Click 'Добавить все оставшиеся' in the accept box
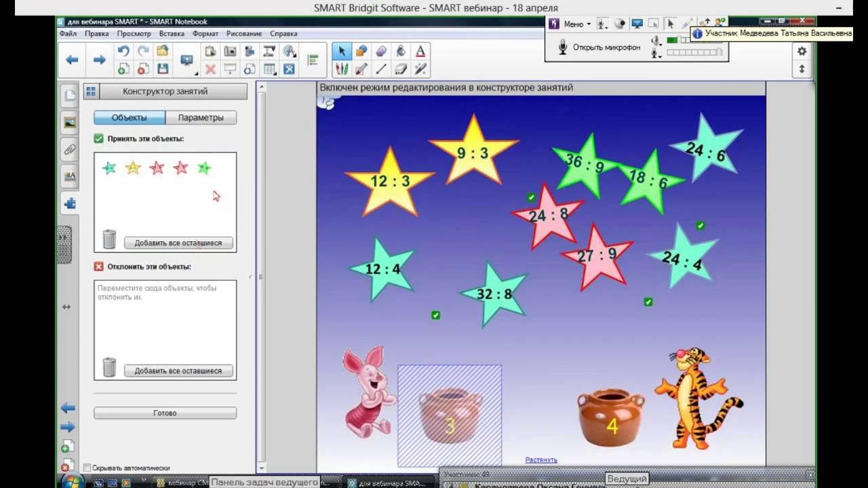The width and height of the screenshot is (868, 488). pyautogui.click(x=178, y=243)
